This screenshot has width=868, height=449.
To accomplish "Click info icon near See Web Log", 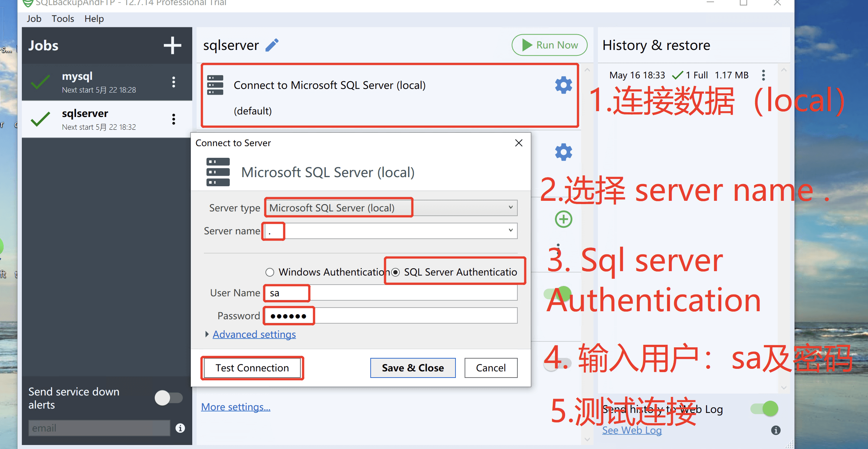I will (x=776, y=430).
